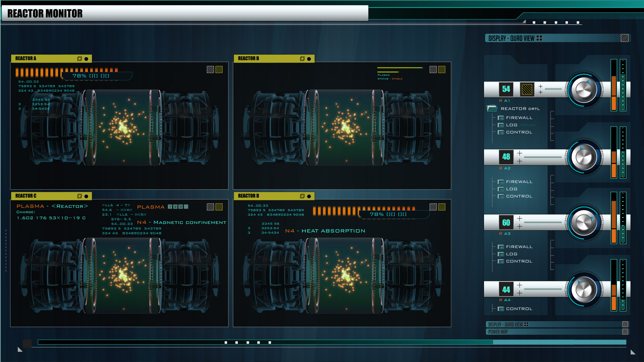
Task: Select Log under R A2 section
Action: pos(512,189)
